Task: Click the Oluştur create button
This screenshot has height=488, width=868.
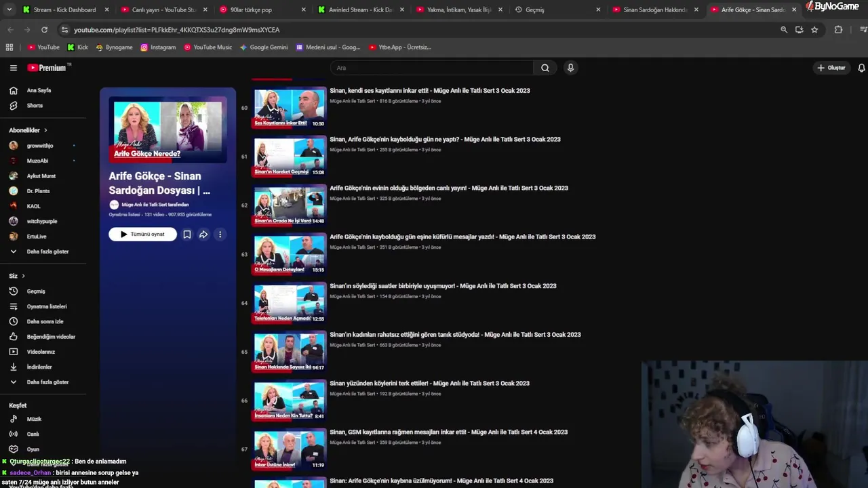Action: (x=831, y=68)
